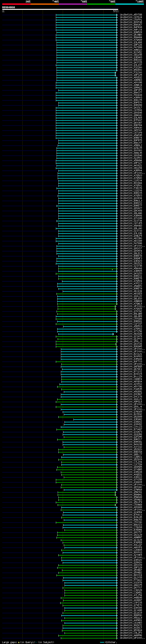Click the arrowhead ending UniRef100_P31300 alignment
Image resolution: width=146 pixels, height=644 pixels.
(116, 72)
